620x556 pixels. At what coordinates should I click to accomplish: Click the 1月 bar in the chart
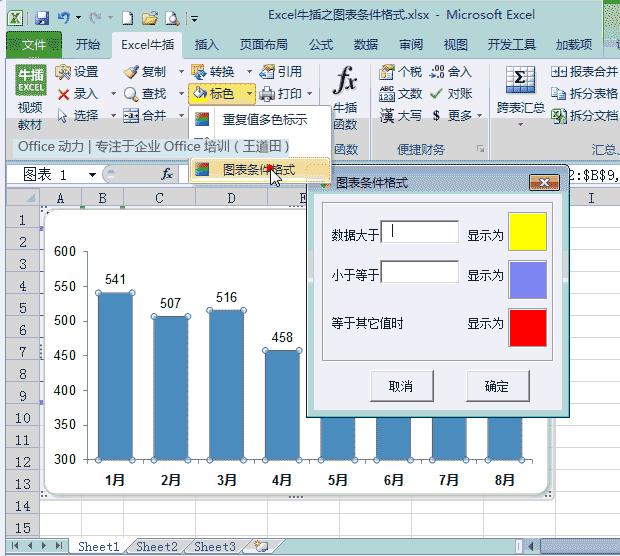click(x=115, y=376)
